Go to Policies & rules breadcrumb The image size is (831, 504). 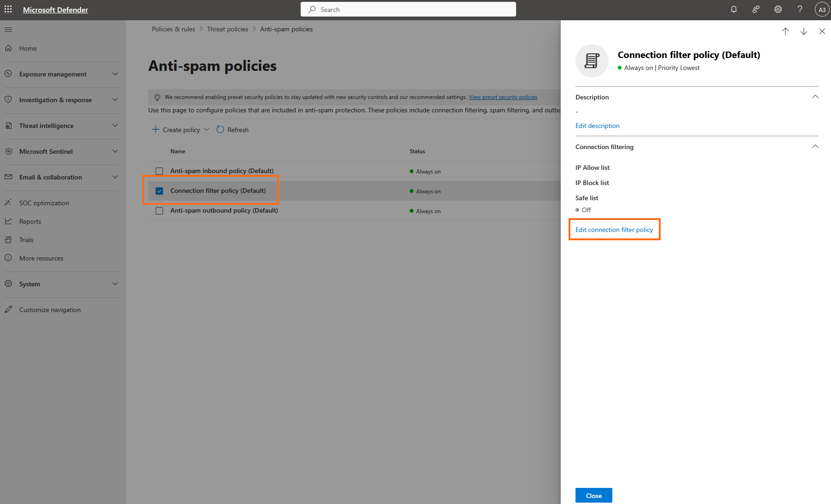coord(174,29)
